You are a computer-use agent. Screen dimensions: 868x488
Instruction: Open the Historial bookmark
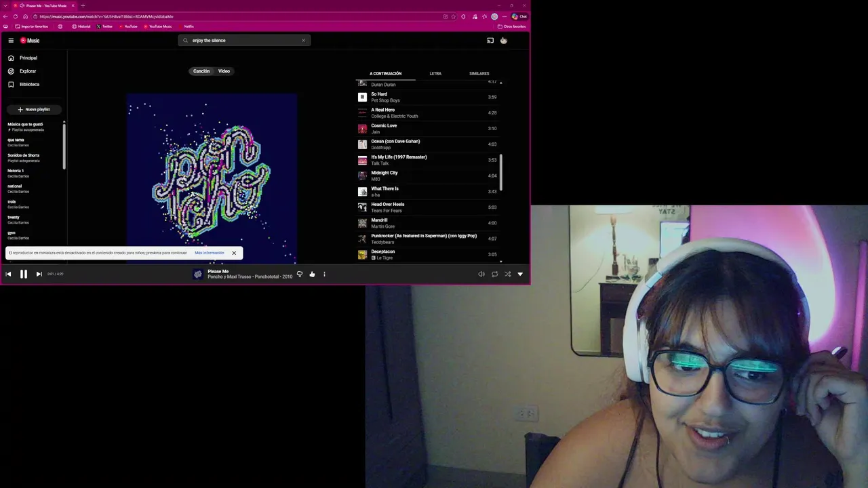coord(81,26)
